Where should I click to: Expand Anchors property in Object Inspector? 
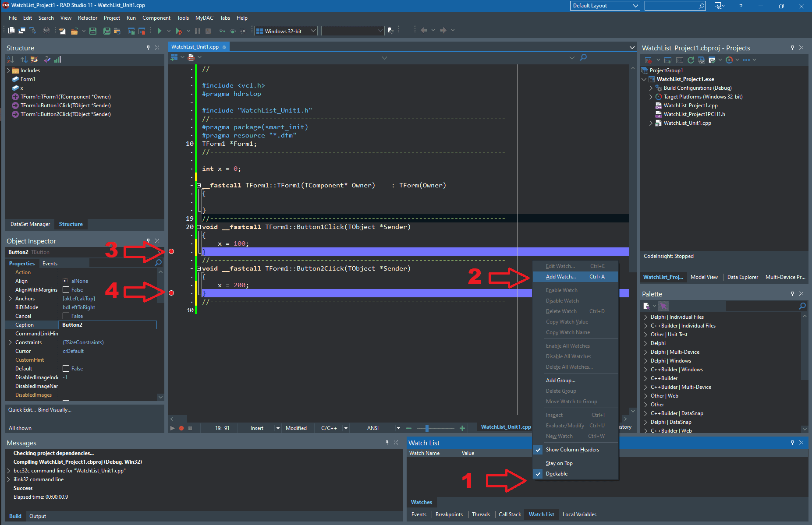coord(10,299)
